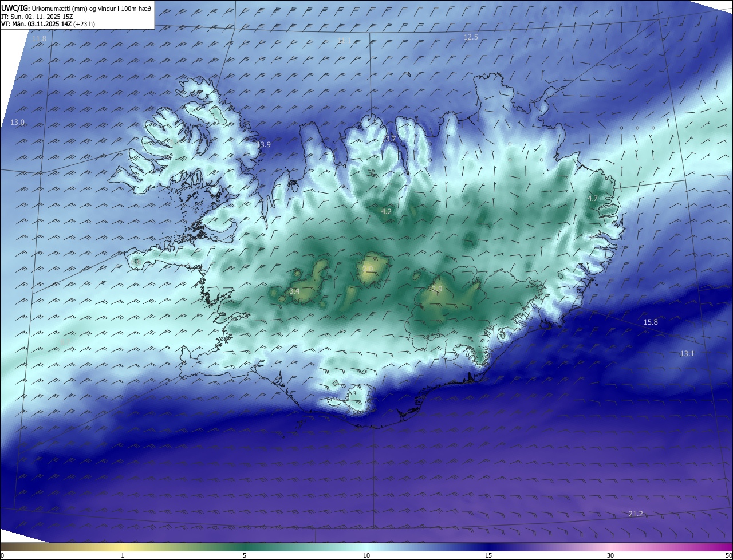The height and width of the screenshot is (560, 733).
Task: Click the 1 tick label on color scale
Action: coord(123,556)
